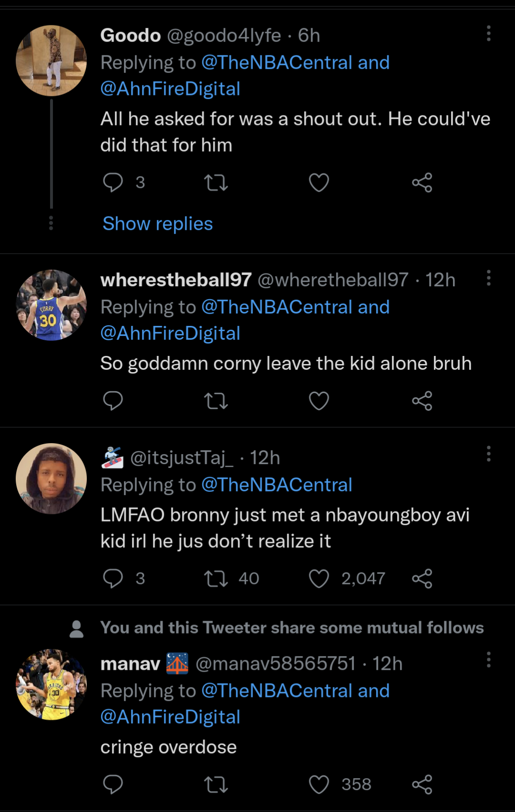Open more options on wherestheball97's tweet
The height and width of the screenshot is (812, 515).
pos(488,278)
